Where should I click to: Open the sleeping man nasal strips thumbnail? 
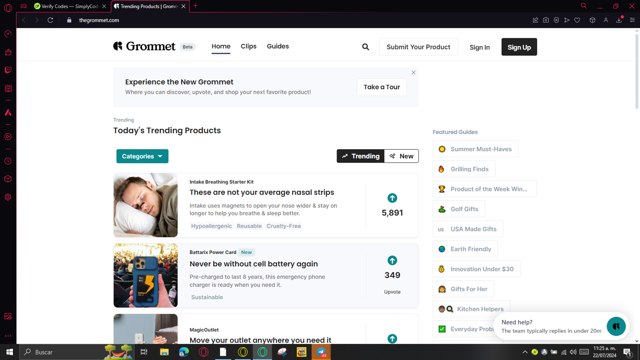tap(146, 205)
